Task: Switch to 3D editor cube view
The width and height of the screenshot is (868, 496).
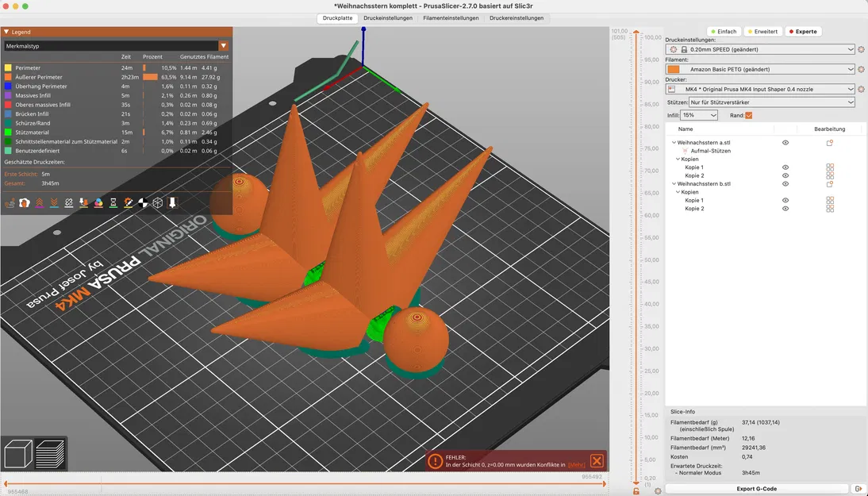Action: coord(18,454)
